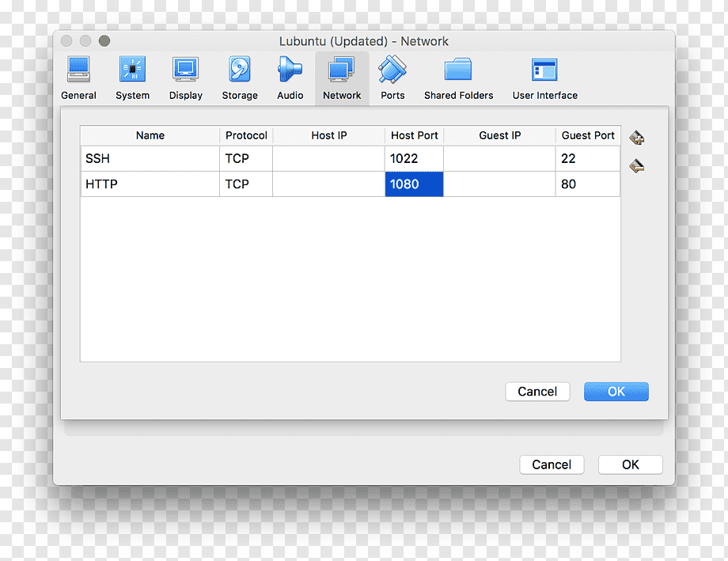Image resolution: width=728 pixels, height=561 pixels.
Task: Click the SSH rule protocol TCP cell
Action: tap(246, 159)
